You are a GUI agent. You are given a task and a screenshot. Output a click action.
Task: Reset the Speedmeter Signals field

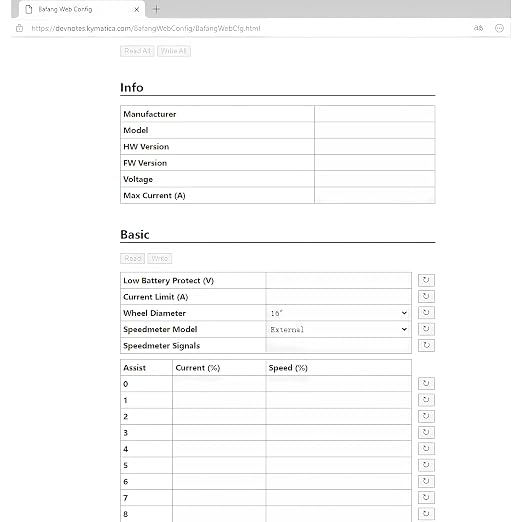[426, 345]
